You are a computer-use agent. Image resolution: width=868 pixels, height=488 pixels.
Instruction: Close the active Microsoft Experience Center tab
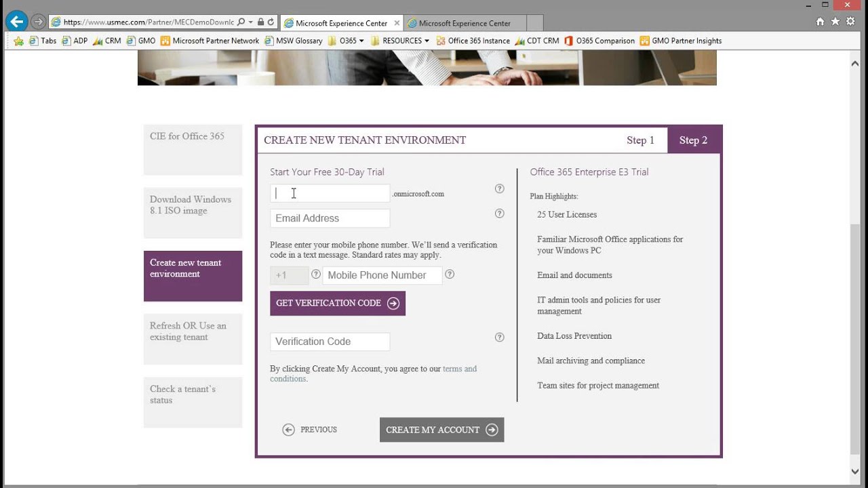coord(397,23)
